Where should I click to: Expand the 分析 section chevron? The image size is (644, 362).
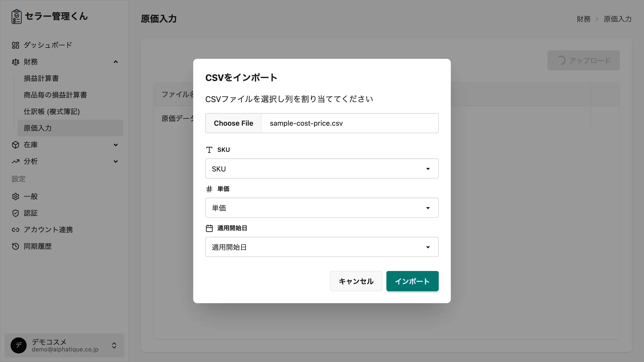[116, 161]
